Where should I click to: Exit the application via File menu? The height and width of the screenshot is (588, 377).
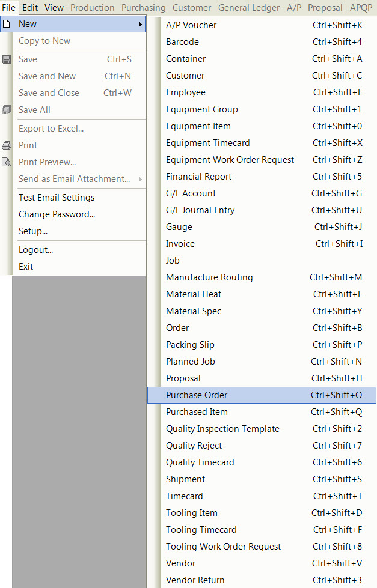[26, 267]
